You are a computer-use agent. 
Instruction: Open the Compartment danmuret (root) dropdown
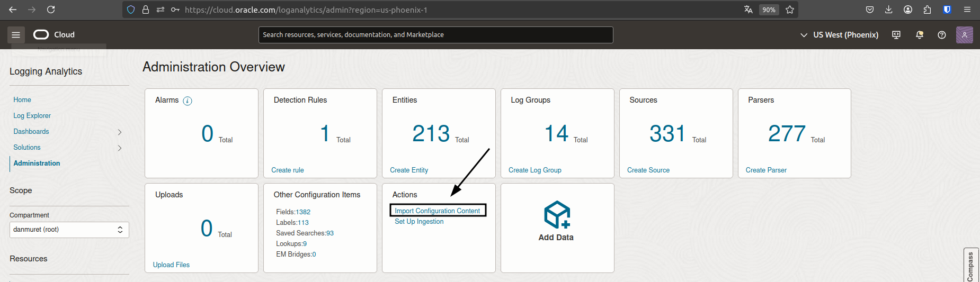coord(69,230)
